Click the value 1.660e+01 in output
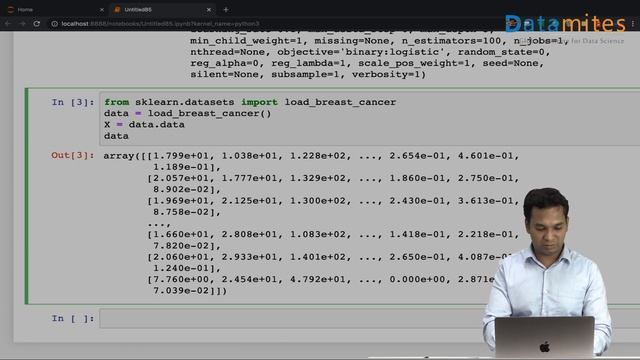This screenshot has width=640, height=360. point(181,234)
